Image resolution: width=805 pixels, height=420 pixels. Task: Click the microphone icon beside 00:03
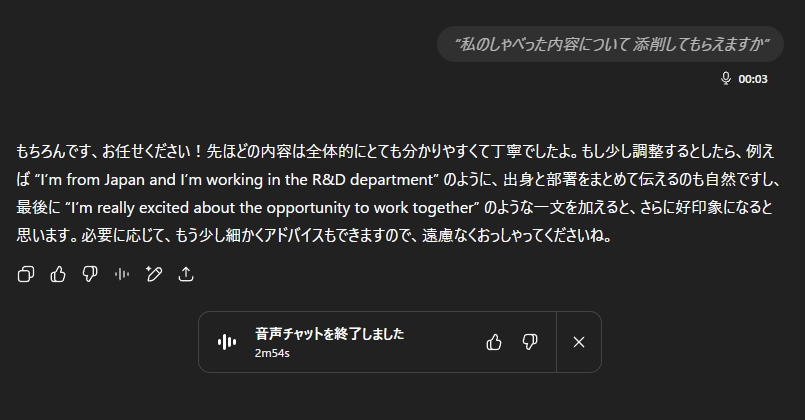(725, 79)
